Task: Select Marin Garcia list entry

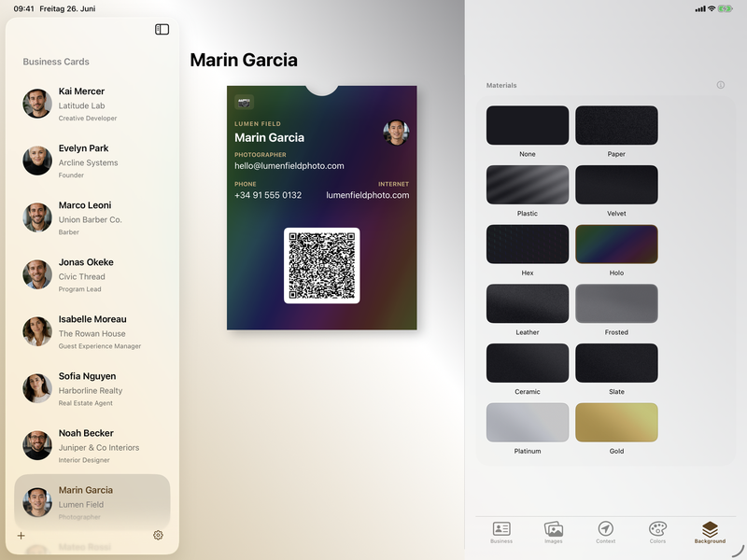Action: [92, 502]
